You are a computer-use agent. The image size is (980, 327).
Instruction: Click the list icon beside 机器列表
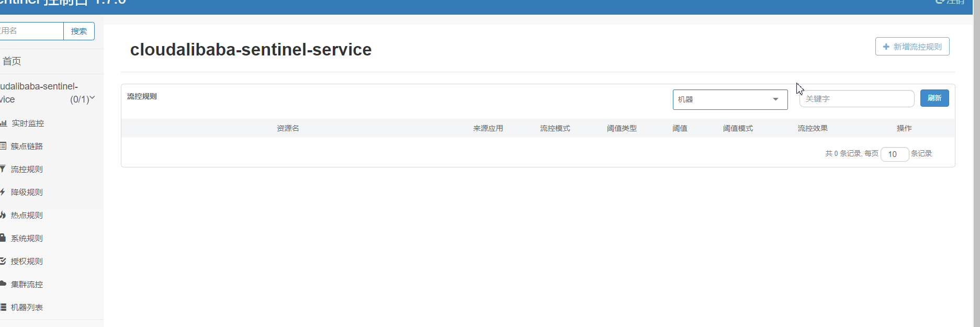3,307
